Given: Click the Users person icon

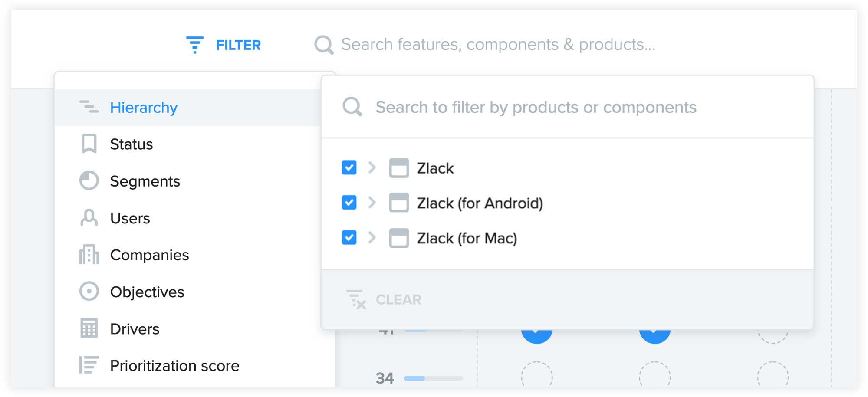Looking at the screenshot, I should click(89, 218).
